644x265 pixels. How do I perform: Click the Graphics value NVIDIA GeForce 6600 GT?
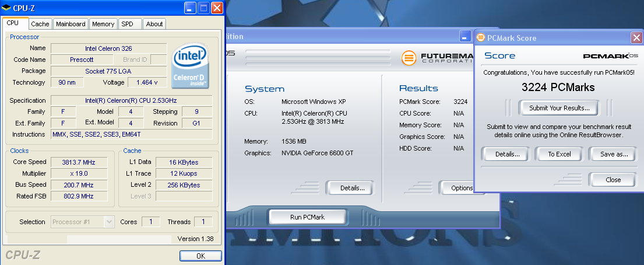click(318, 153)
